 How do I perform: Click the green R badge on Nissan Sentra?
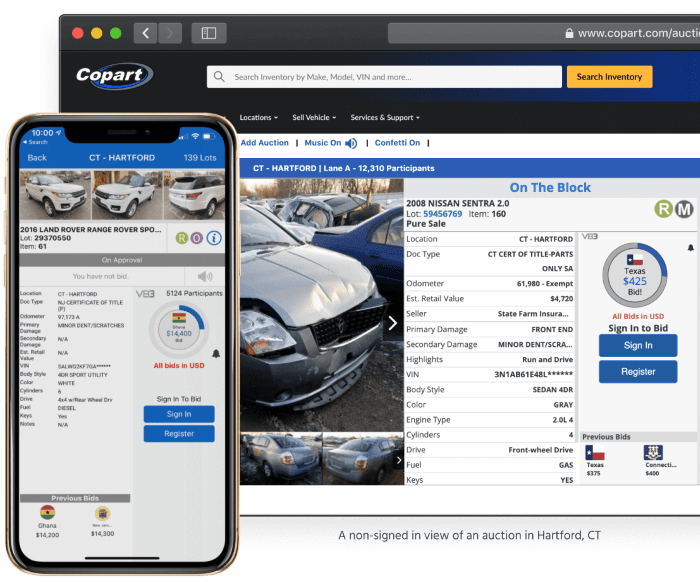click(664, 208)
